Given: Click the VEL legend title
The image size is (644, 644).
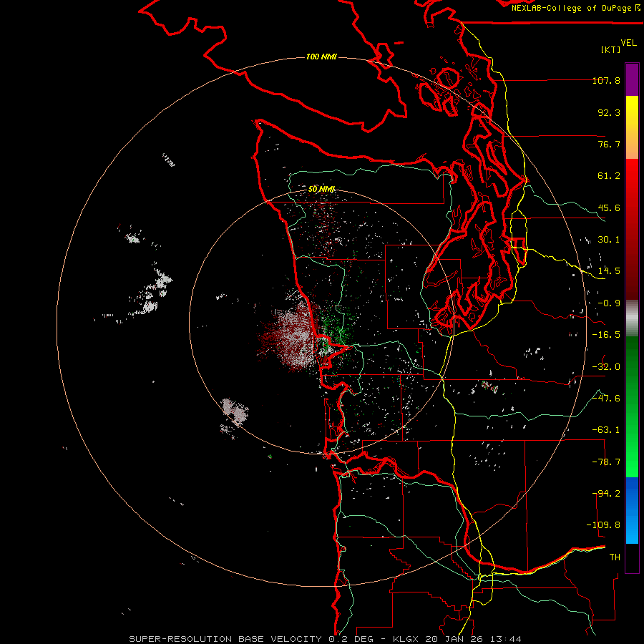Looking at the screenshot, I should click(x=628, y=42).
